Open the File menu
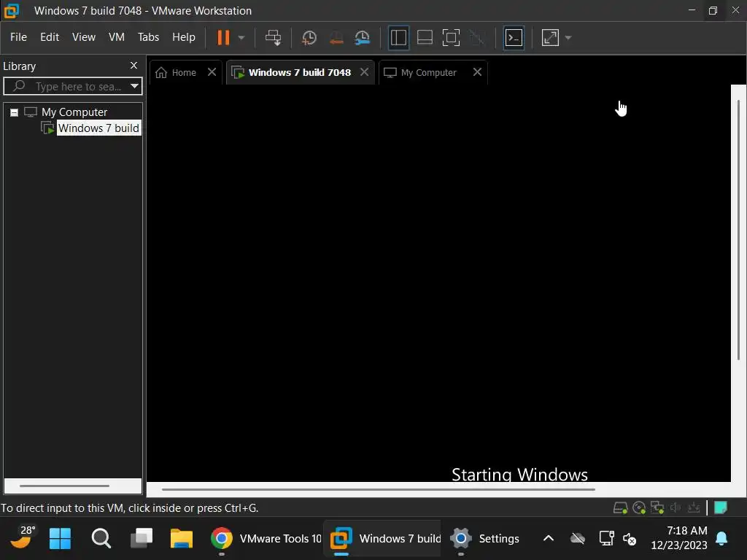This screenshot has width=747, height=560. click(18, 37)
